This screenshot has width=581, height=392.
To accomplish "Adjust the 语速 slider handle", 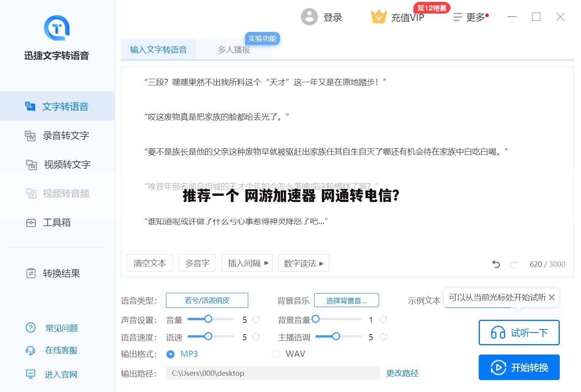I will coord(208,336).
